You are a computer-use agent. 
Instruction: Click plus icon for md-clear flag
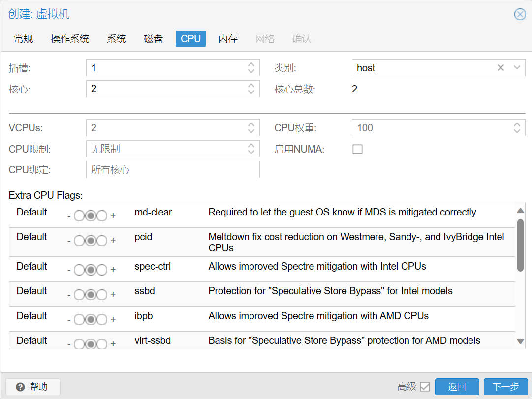(113, 215)
